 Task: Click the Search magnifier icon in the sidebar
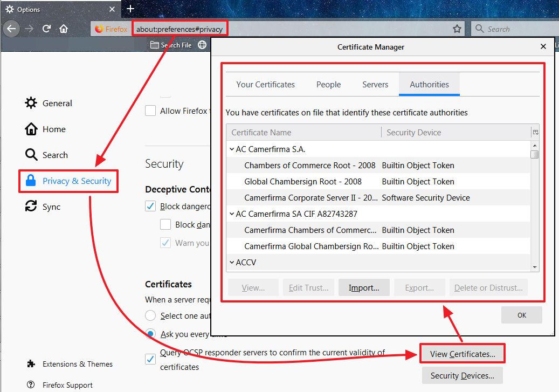pos(31,155)
